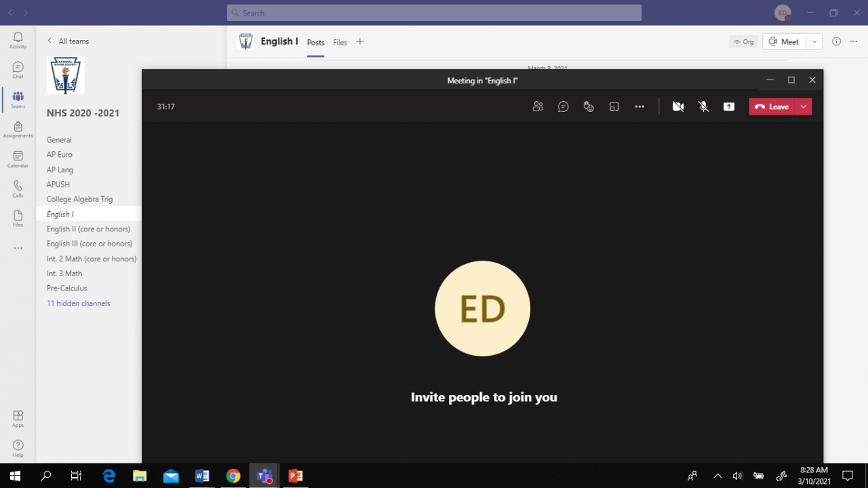Click the search box at top
Image resolution: width=868 pixels, height=488 pixels.
pos(434,13)
